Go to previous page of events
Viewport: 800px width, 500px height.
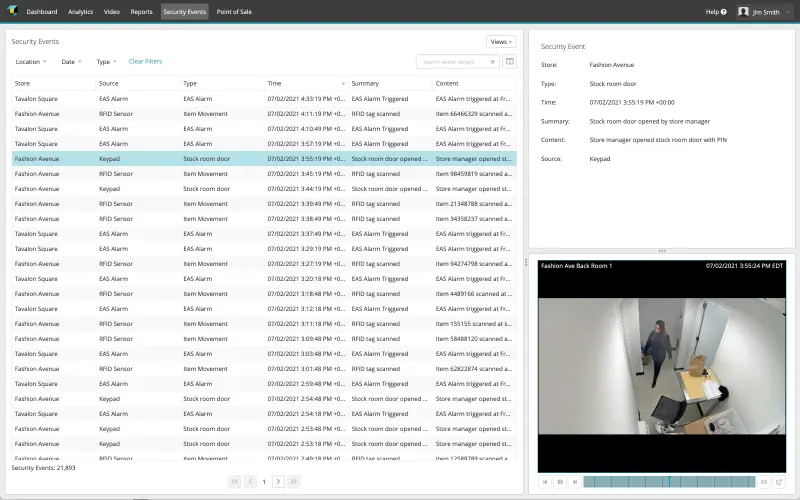tap(250, 481)
